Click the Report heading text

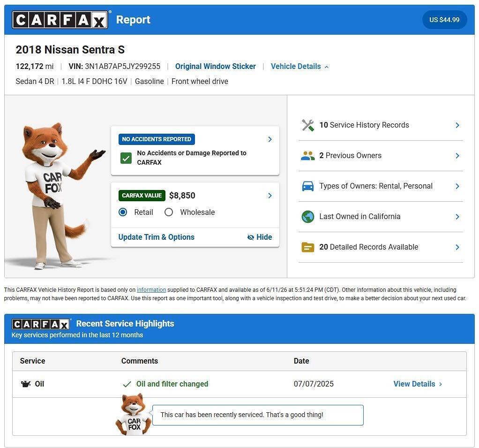[133, 20]
